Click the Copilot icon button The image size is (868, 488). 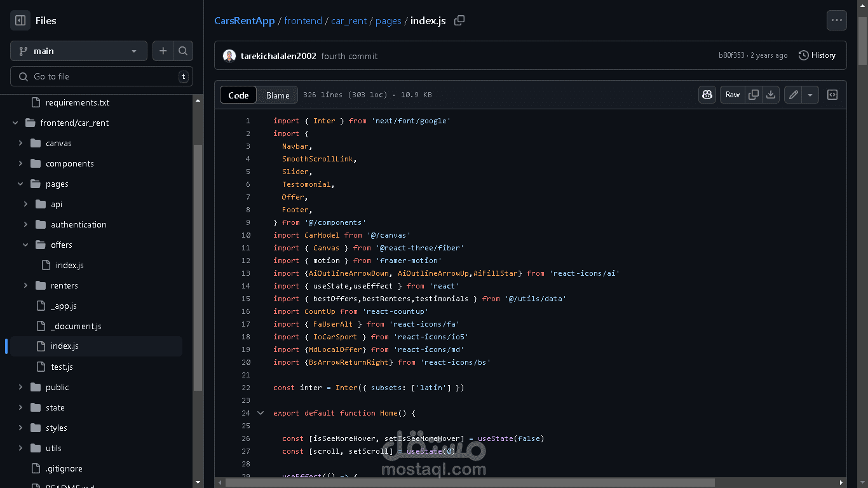pos(707,95)
